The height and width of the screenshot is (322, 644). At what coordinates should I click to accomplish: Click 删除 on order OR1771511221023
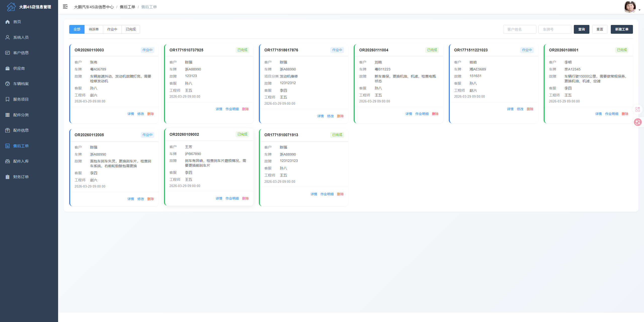pyautogui.click(x=530, y=109)
